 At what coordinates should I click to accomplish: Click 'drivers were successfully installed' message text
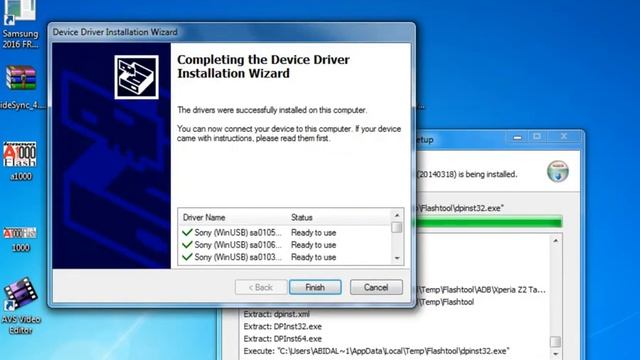pyautogui.click(x=272, y=110)
